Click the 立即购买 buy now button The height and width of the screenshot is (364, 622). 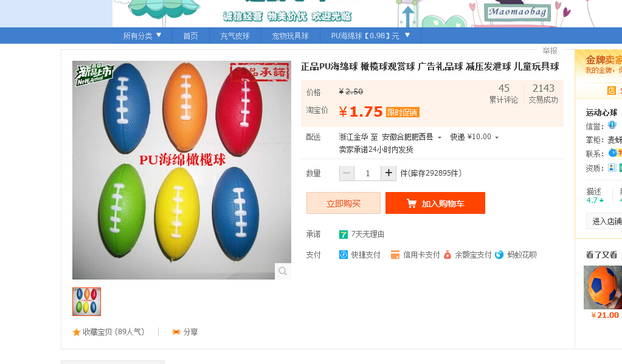point(344,203)
